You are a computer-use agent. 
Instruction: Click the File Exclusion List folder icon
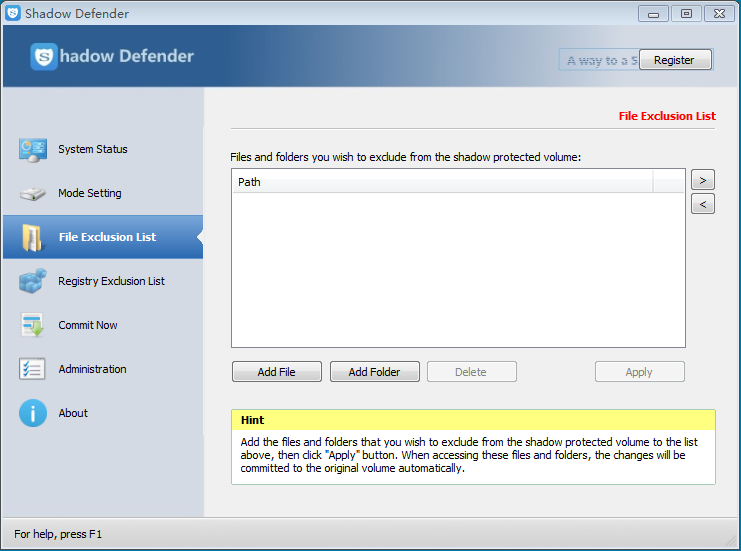point(33,237)
